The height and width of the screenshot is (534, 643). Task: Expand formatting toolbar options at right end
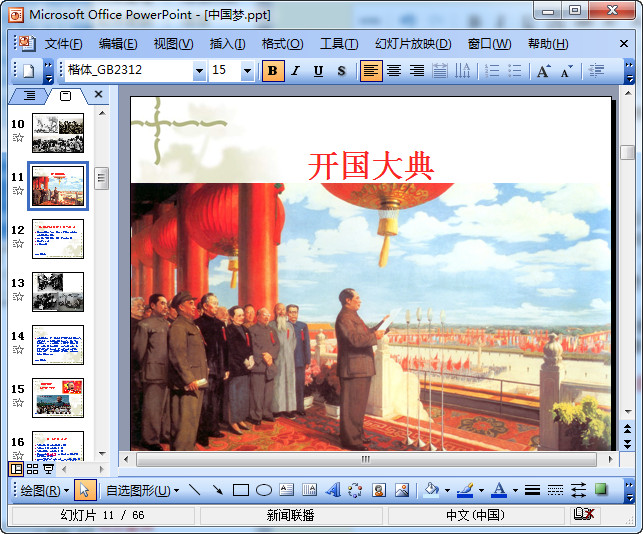click(629, 71)
